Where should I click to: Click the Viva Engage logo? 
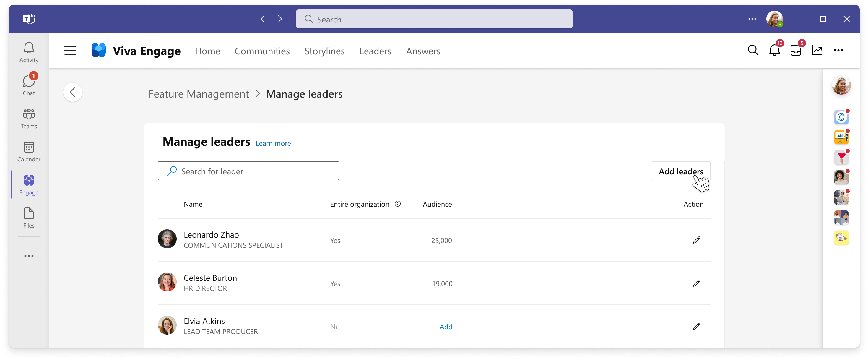coord(98,51)
